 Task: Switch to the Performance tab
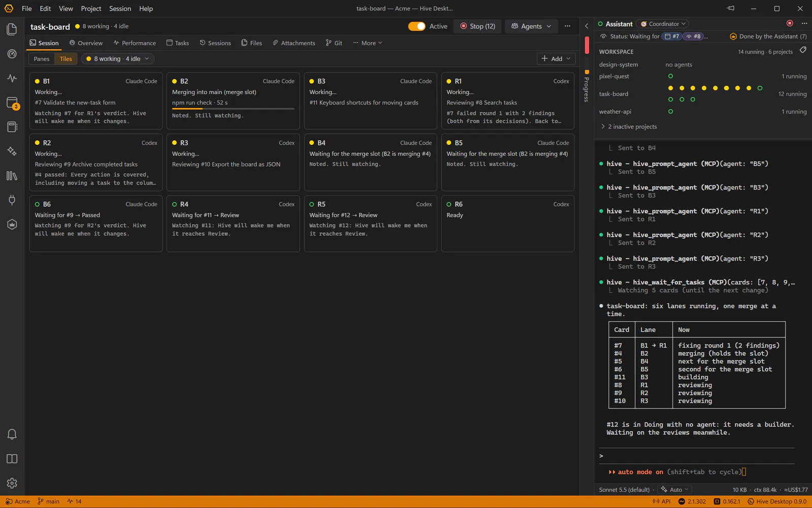[134, 43]
